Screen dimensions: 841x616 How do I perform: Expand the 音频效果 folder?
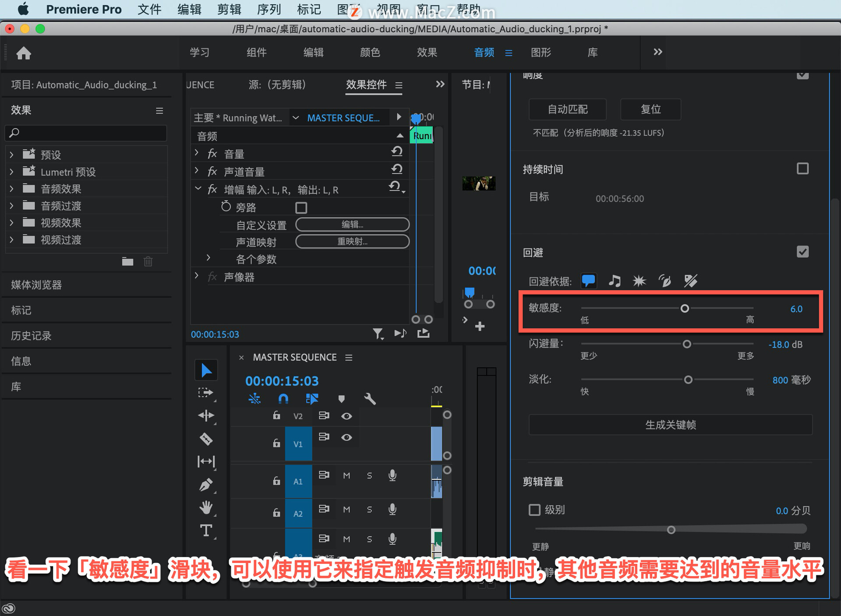coord(12,189)
